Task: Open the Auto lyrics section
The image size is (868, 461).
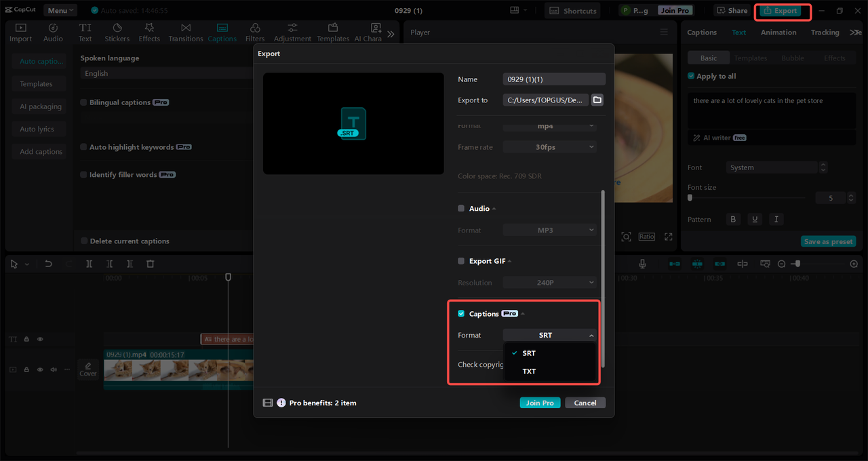Action: 37,129
